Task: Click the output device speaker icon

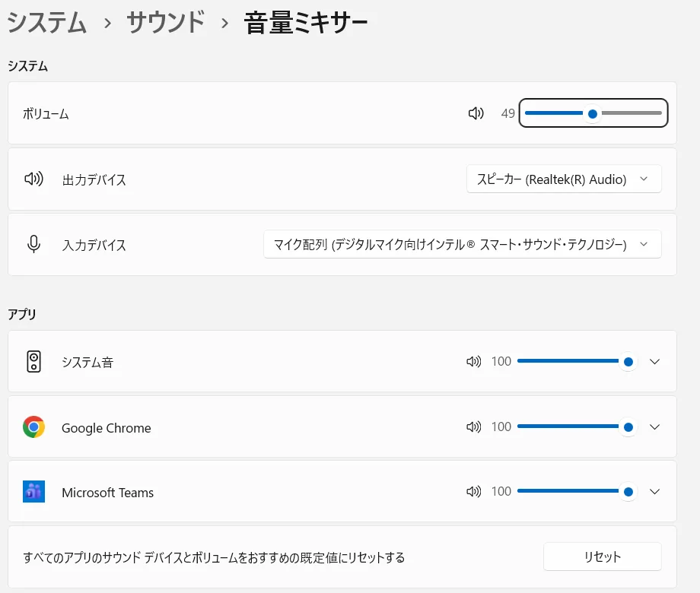Action: (x=34, y=179)
